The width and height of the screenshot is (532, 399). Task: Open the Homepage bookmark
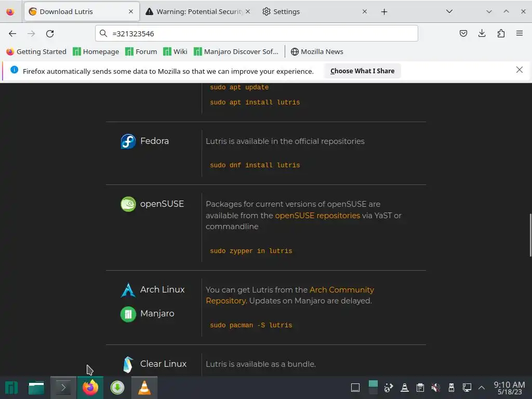[96, 51]
